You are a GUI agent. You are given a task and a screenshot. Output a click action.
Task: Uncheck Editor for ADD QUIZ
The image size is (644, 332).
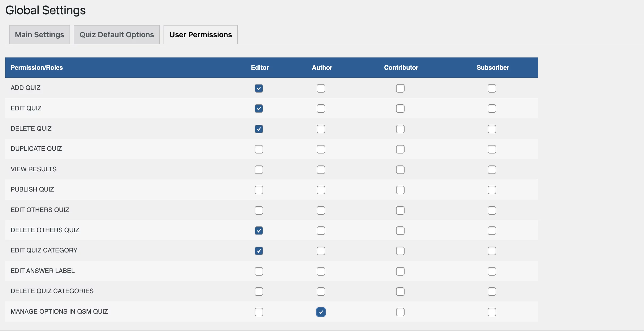click(259, 88)
